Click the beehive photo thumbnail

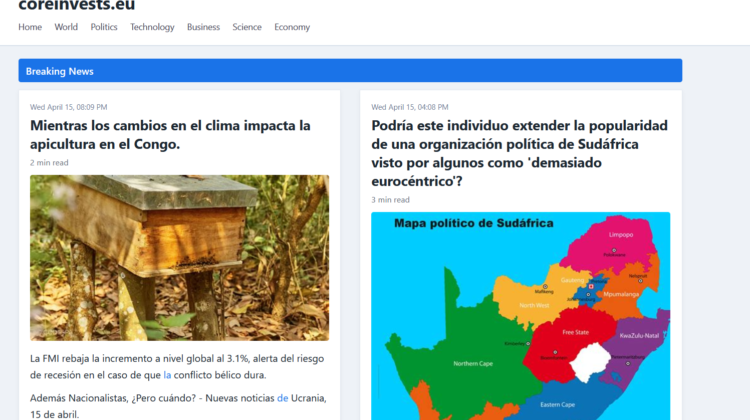click(179, 258)
